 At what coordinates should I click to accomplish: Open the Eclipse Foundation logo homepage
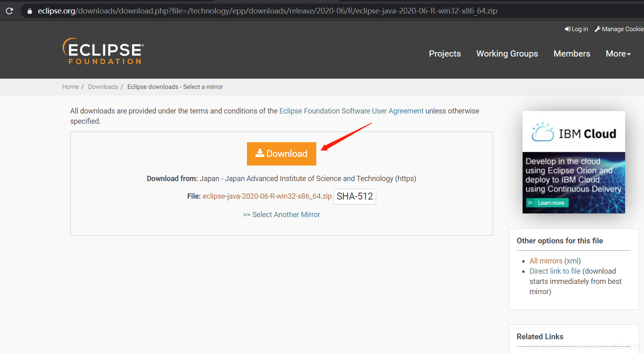(x=103, y=51)
